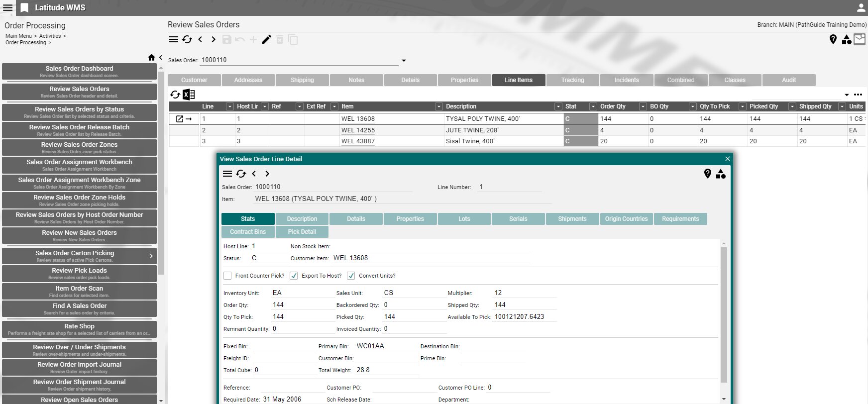The width and height of the screenshot is (868, 404).
Task: Click Find A Sales Order button
Action: point(79,308)
